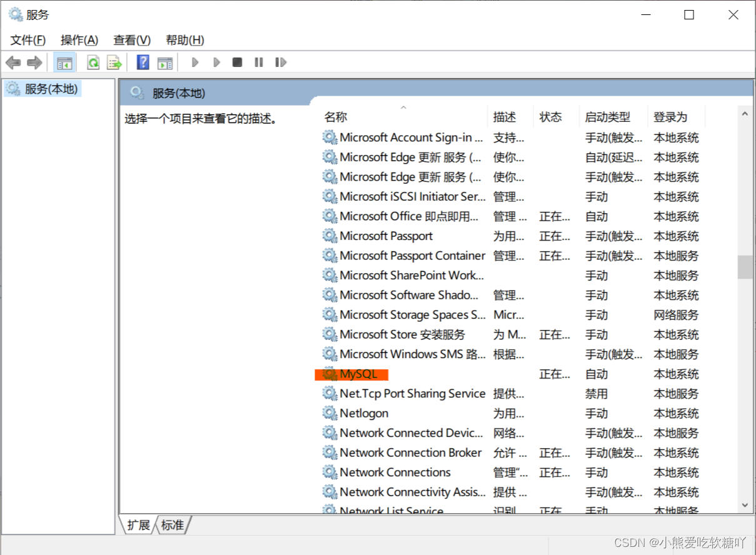Click the refresh toolbar icon
Viewport: 756px width, 555px height.
[93, 62]
